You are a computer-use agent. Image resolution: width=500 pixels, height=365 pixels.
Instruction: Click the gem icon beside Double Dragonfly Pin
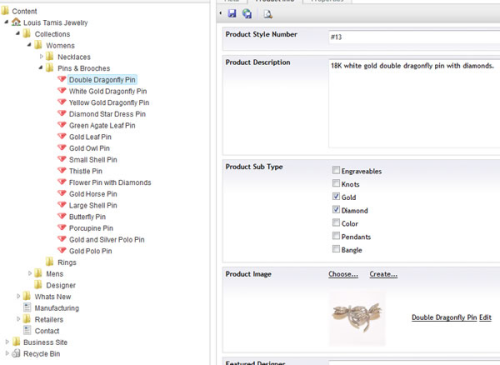coord(62,79)
